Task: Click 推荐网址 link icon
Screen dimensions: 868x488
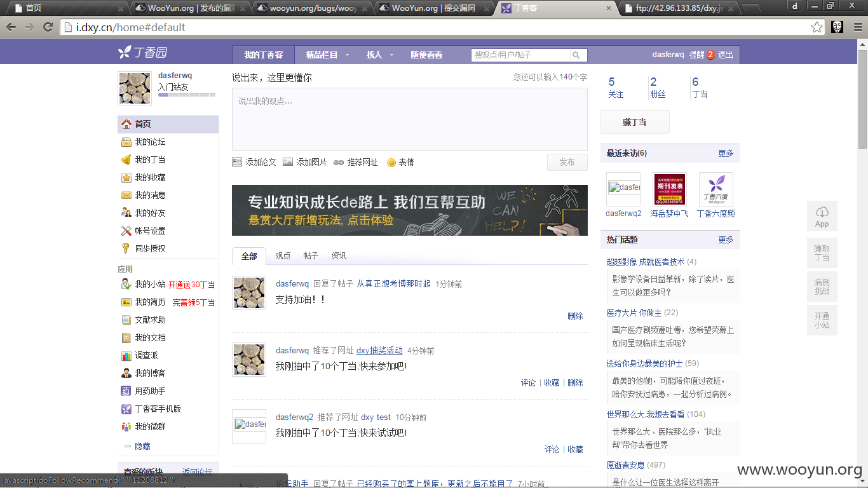Action: tap(339, 162)
